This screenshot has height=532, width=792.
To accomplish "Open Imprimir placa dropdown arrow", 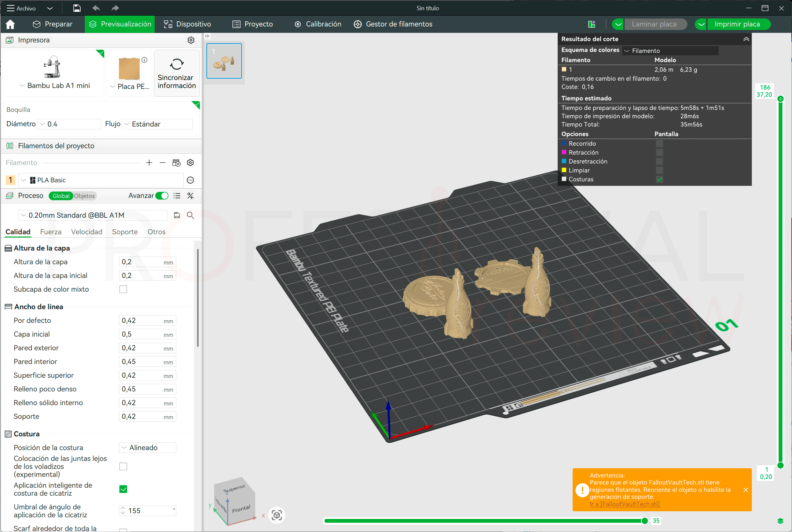I will 701,24.
